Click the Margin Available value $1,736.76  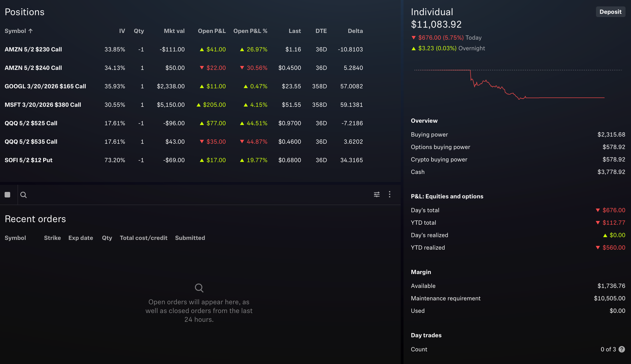pyautogui.click(x=611, y=286)
